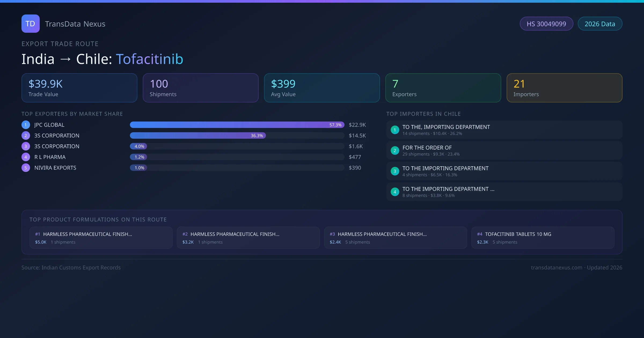Viewport: 644px width, 338px height.
Task: Open the 7 Exporters stat card
Action: click(443, 88)
